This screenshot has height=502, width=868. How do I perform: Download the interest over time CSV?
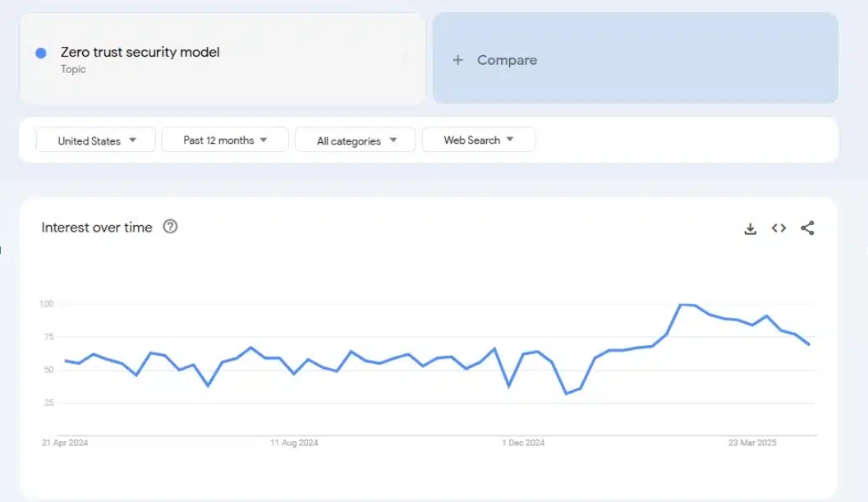750,228
